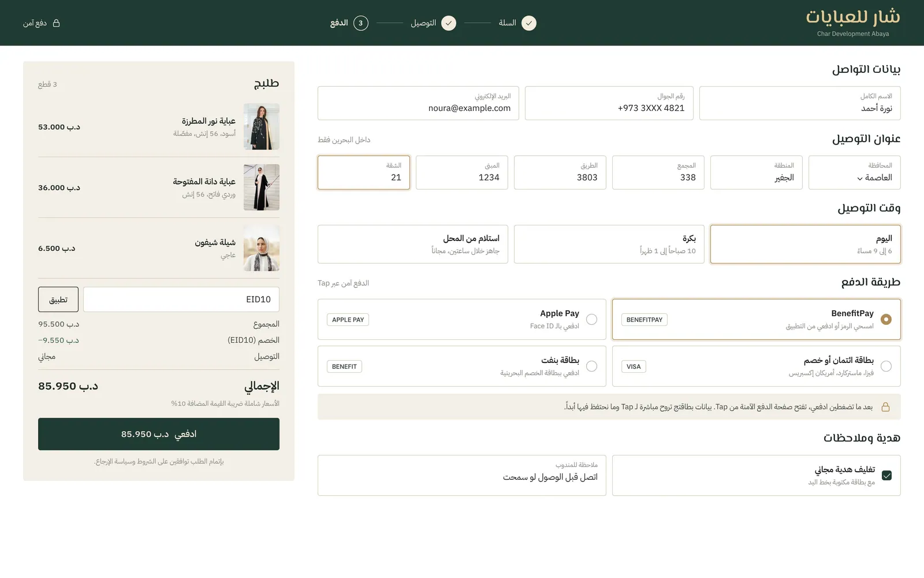Select credit or debit card radio button
Viewport: 924px width, 578px height.
pos(886,366)
